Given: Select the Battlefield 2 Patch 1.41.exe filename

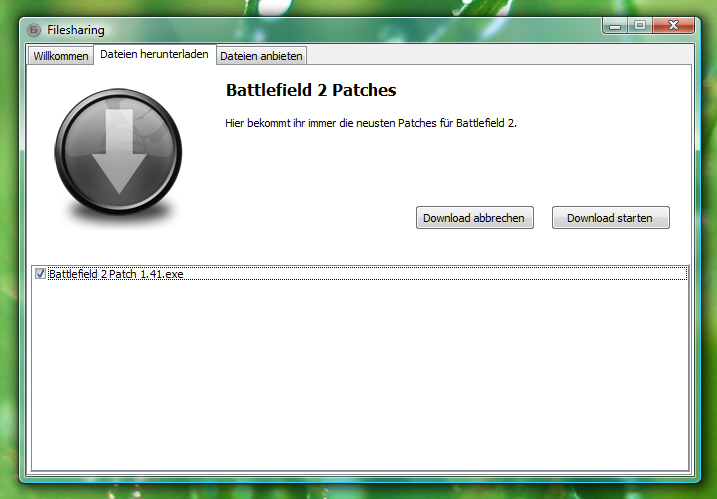Looking at the screenshot, I should (x=116, y=274).
